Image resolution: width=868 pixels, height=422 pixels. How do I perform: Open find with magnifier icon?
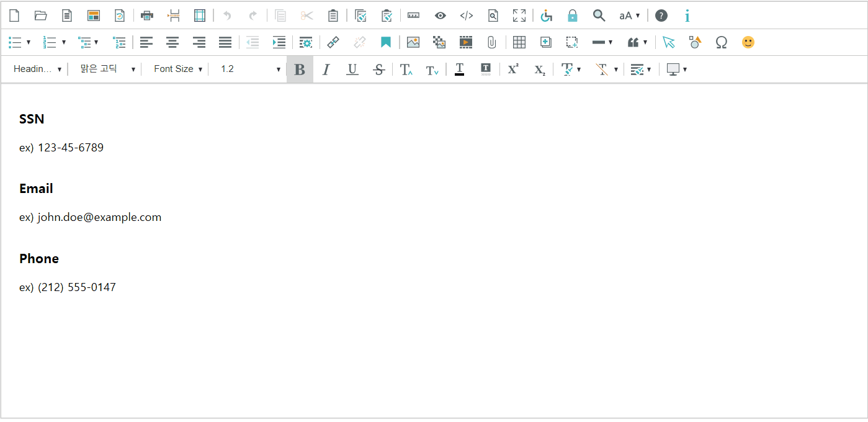point(599,16)
